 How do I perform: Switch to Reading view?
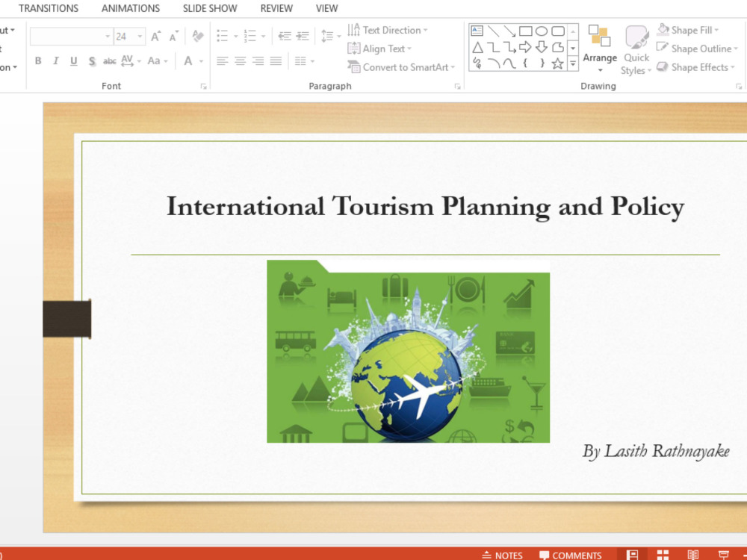click(x=693, y=555)
